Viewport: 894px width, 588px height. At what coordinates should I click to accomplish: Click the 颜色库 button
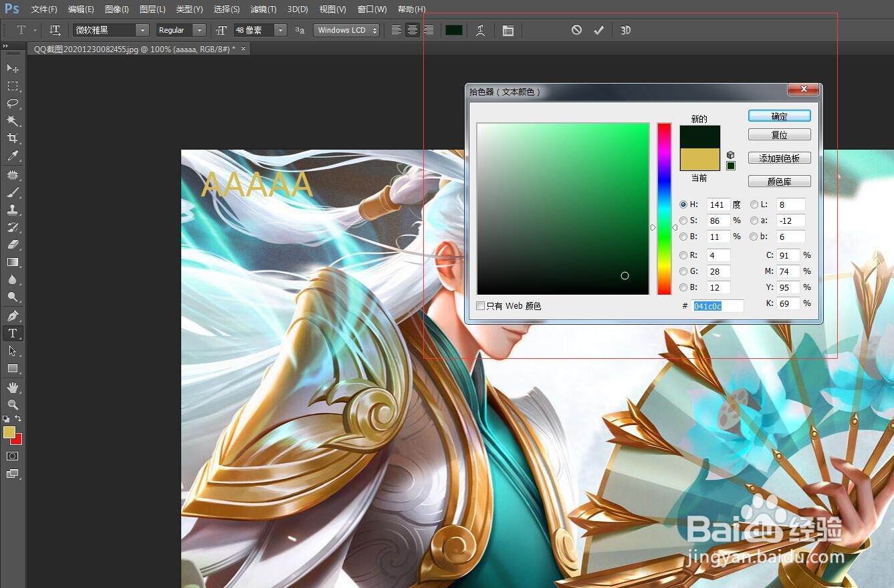click(x=780, y=182)
